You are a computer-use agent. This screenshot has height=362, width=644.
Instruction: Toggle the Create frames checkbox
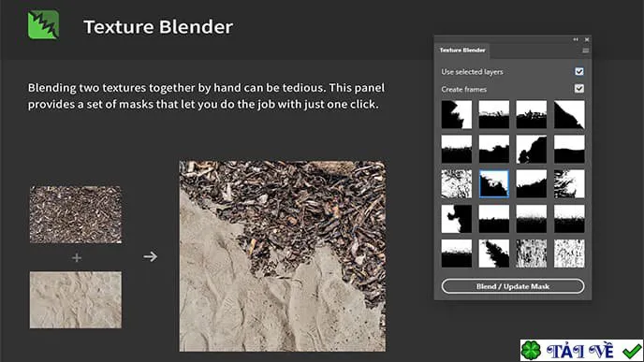click(x=579, y=89)
